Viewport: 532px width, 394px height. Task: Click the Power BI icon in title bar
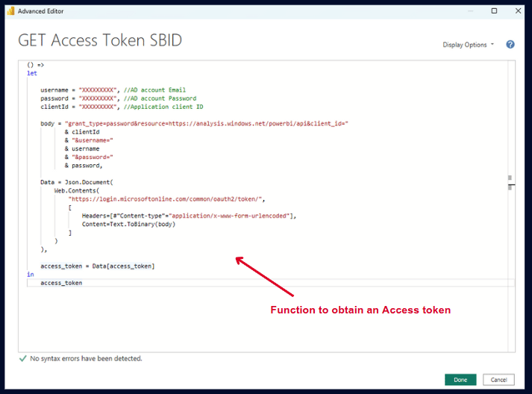click(11, 11)
